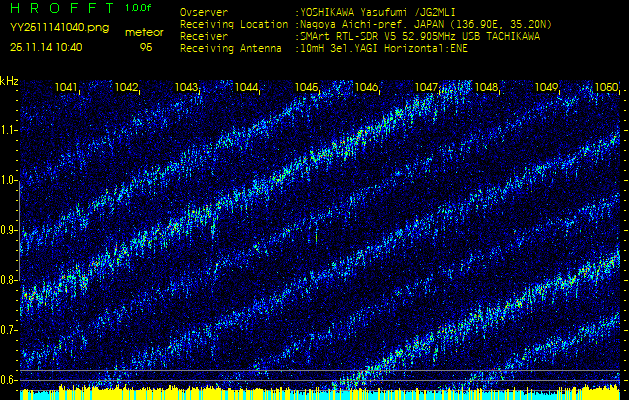Click the kHz axis unit label
Viewport: 629px width, 400px height.
9,81
